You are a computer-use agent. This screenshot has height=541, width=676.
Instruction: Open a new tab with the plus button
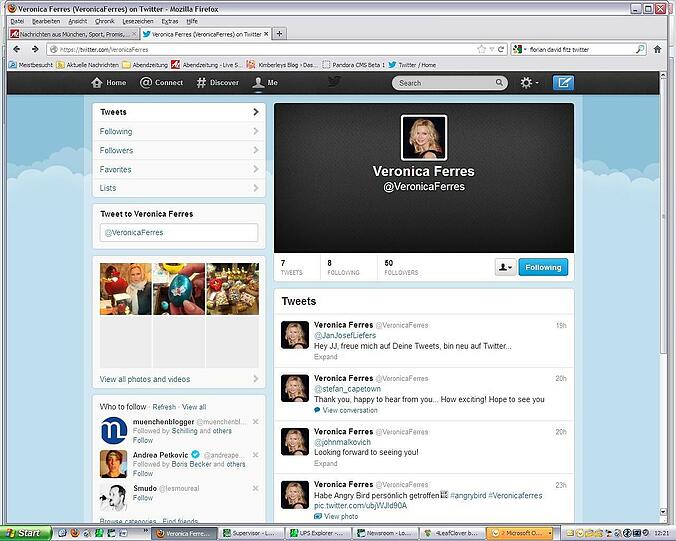279,34
